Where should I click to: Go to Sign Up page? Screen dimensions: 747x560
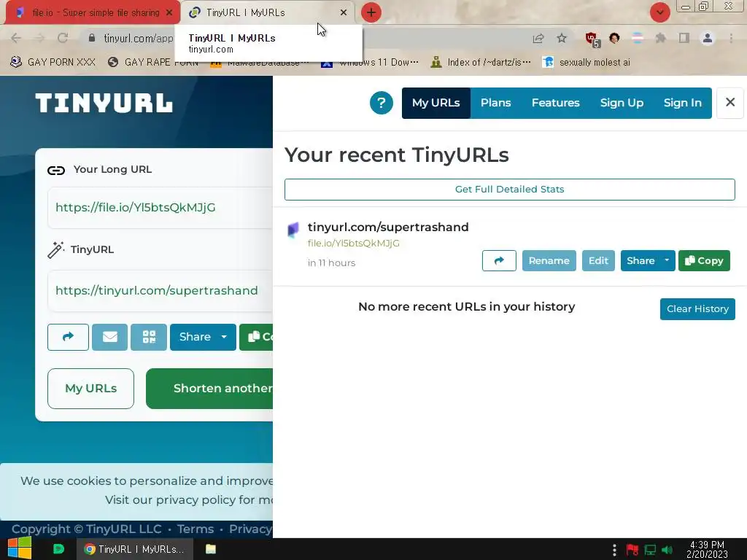coord(622,103)
